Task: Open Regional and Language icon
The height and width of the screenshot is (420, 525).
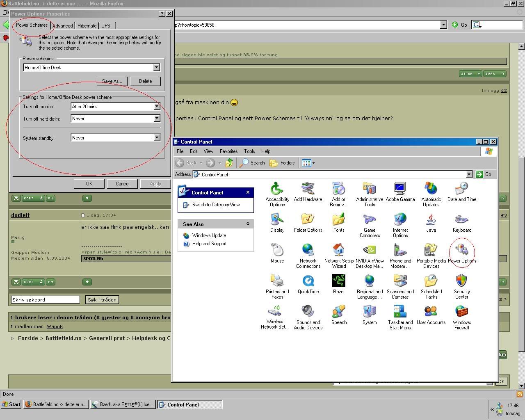Action: coord(370,287)
